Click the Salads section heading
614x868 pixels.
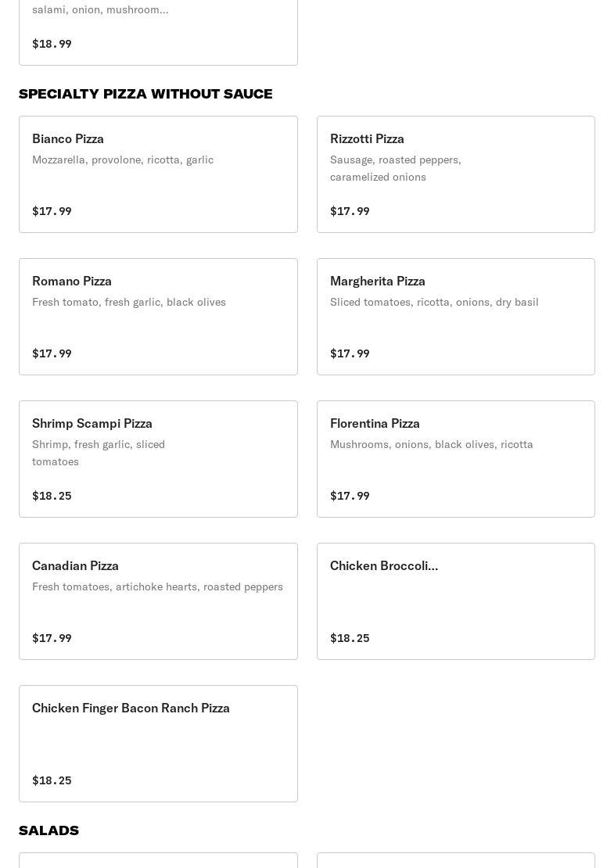(48, 830)
